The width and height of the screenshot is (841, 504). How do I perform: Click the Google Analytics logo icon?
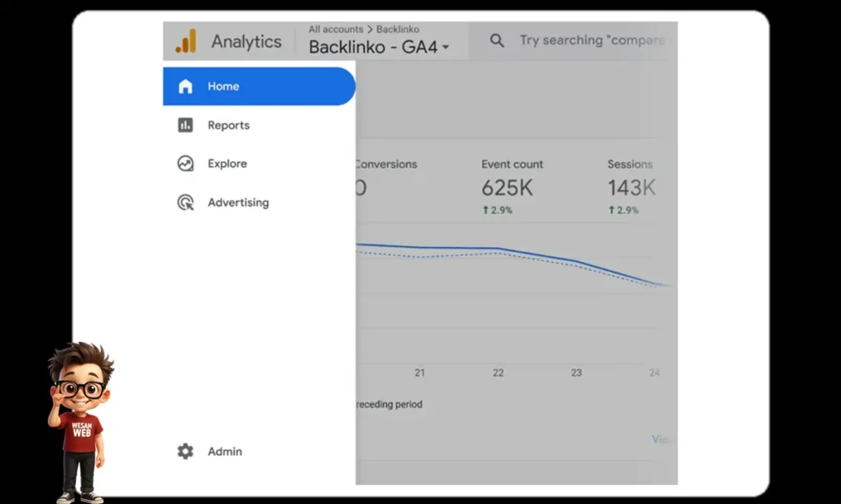(x=186, y=39)
